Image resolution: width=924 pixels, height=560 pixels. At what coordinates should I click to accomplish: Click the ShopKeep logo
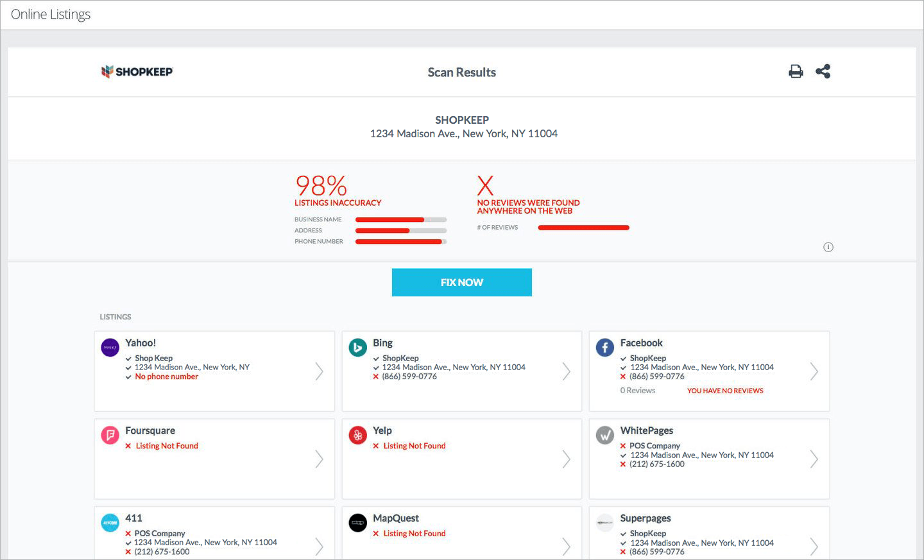click(x=137, y=71)
